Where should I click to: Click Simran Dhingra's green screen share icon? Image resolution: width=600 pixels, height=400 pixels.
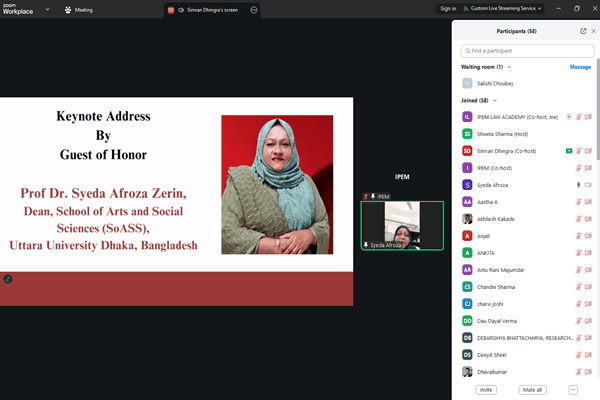pyautogui.click(x=569, y=151)
